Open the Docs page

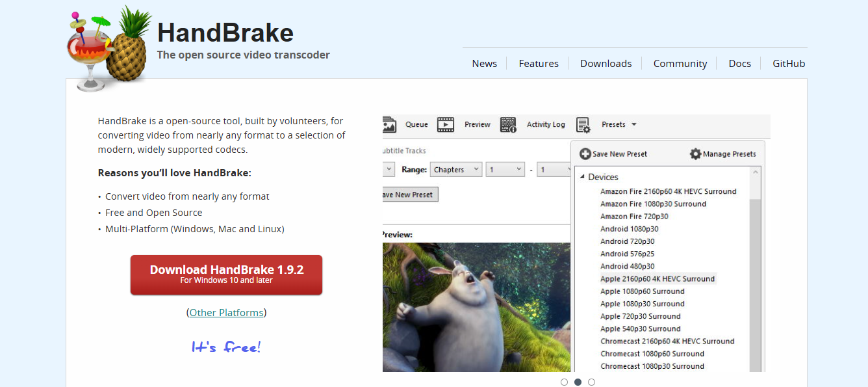pyautogui.click(x=740, y=63)
